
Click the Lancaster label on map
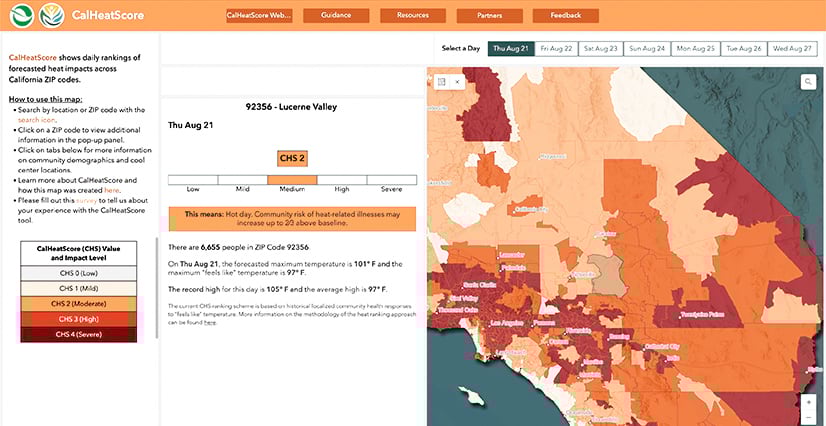[x=512, y=255]
